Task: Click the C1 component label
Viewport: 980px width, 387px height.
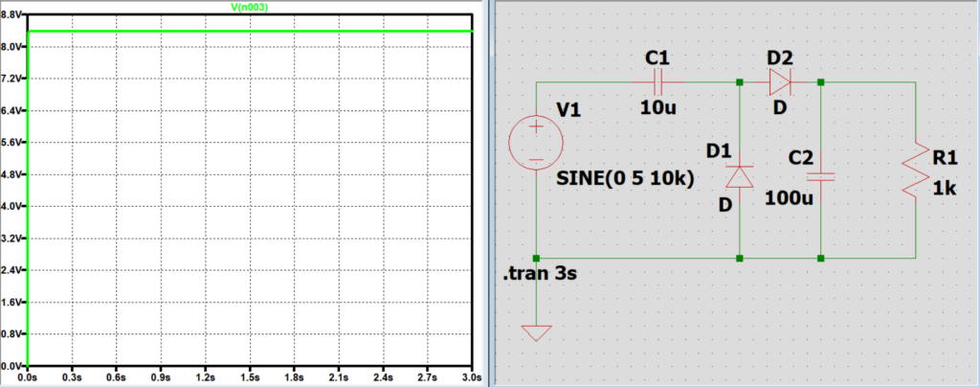Action: (x=657, y=58)
